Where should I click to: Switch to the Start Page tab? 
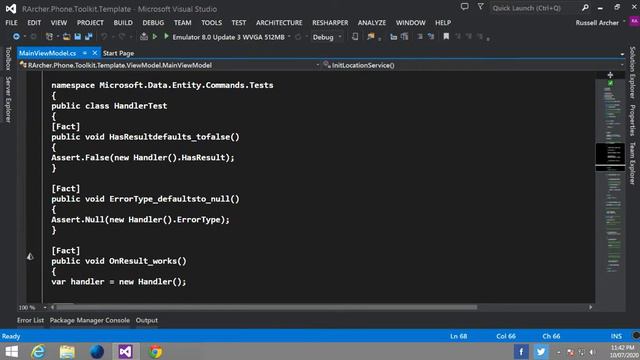point(118,53)
